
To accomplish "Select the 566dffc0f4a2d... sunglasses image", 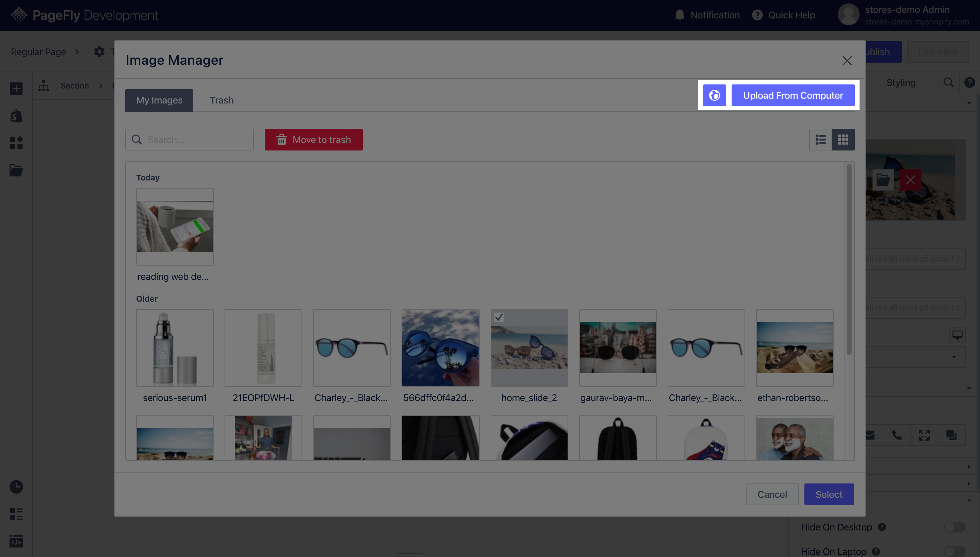I will click(x=440, y=348).
